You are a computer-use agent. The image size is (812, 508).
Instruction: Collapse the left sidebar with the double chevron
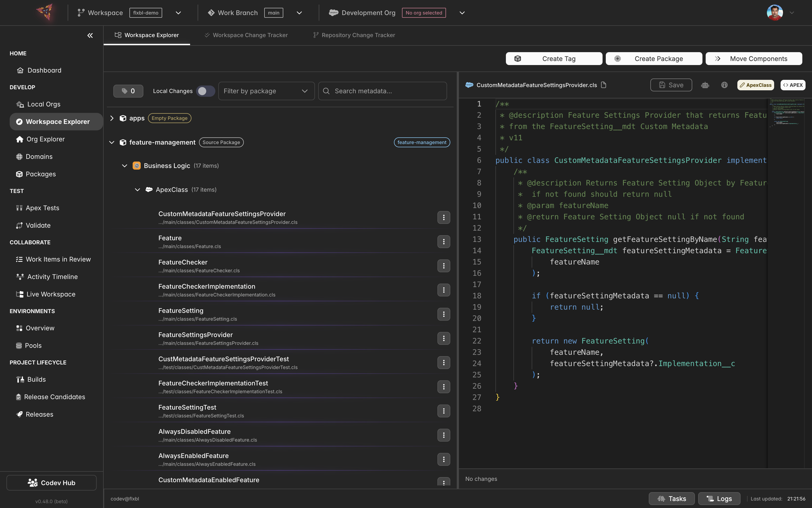(x=90, y=35)
